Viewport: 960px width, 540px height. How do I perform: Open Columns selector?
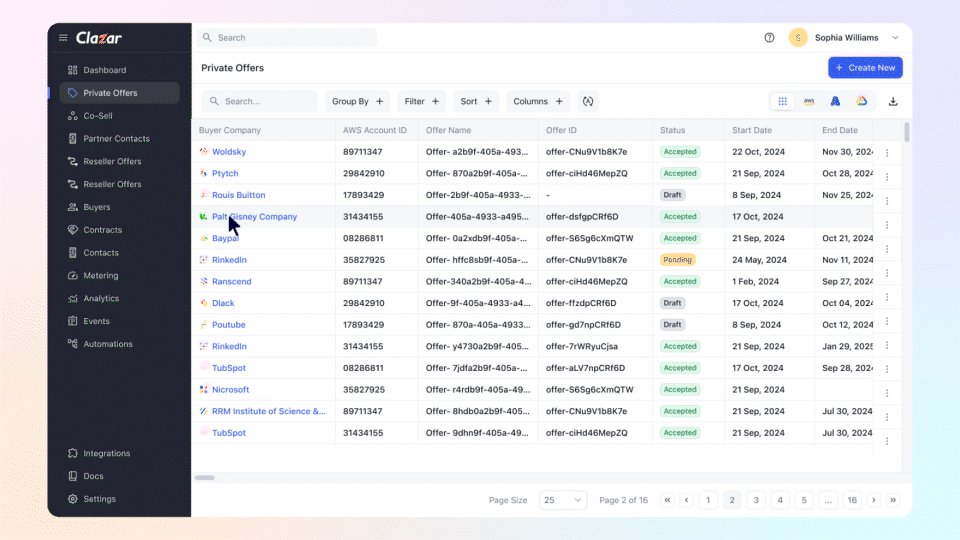[x=538, y=102]
